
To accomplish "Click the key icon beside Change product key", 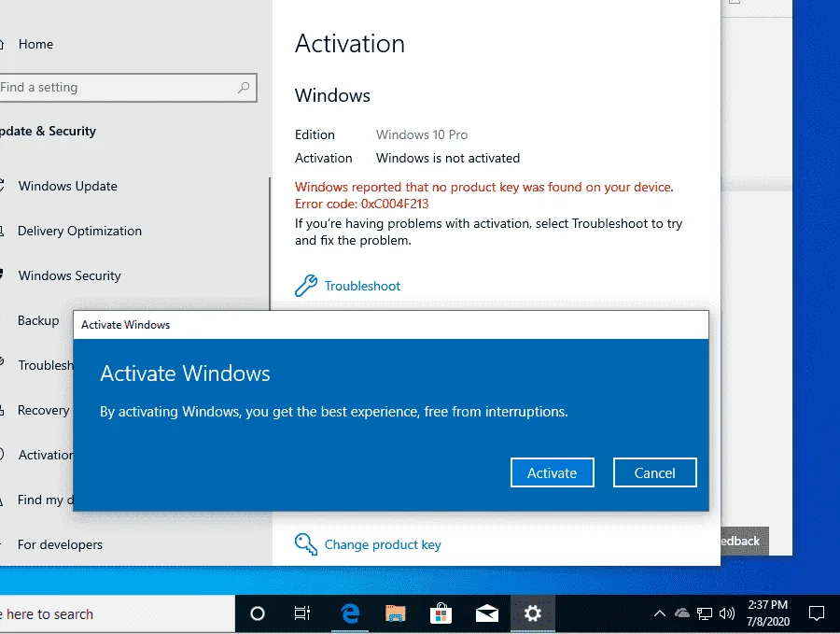I will 306,544.
